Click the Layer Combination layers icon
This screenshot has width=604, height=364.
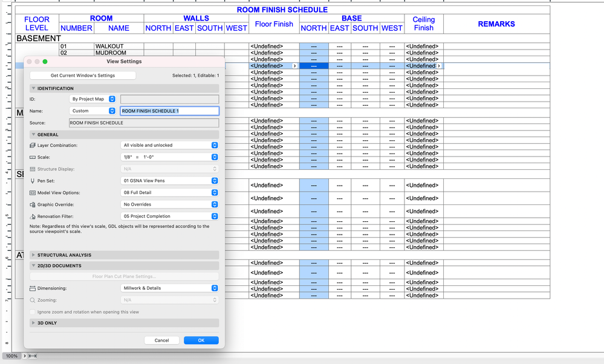click(31, 145)
